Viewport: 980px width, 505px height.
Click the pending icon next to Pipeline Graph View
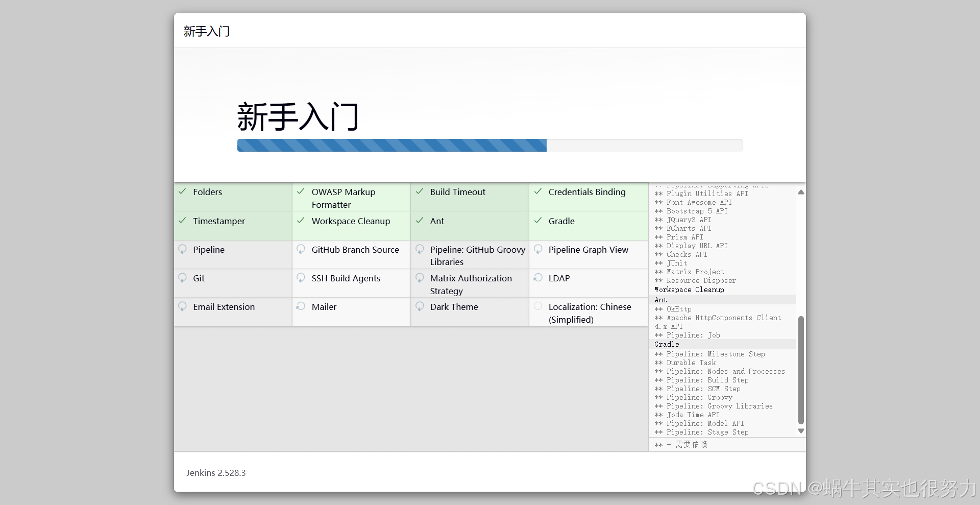[537, 249]
